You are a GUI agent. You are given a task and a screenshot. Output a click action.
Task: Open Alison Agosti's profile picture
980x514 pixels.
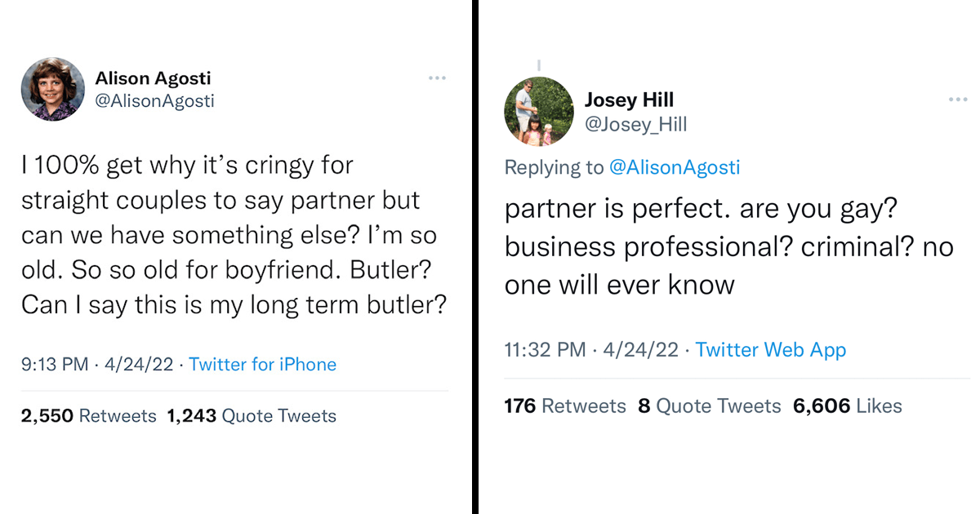pos(53,90)
